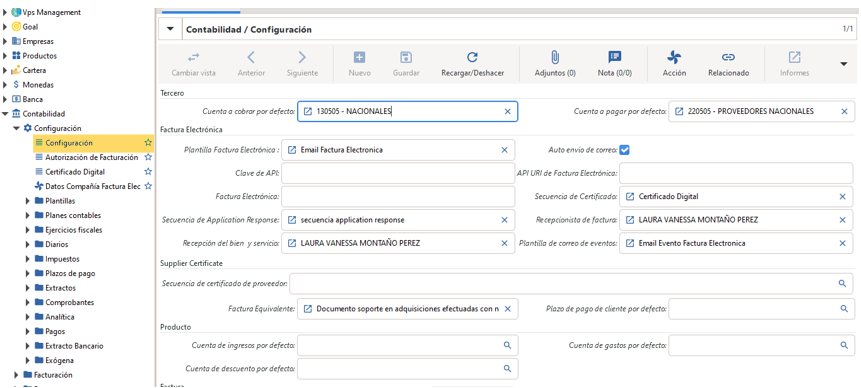The image size is (861, 388).
Task: Click the Cambiar vista button
Action: point(194,64)
